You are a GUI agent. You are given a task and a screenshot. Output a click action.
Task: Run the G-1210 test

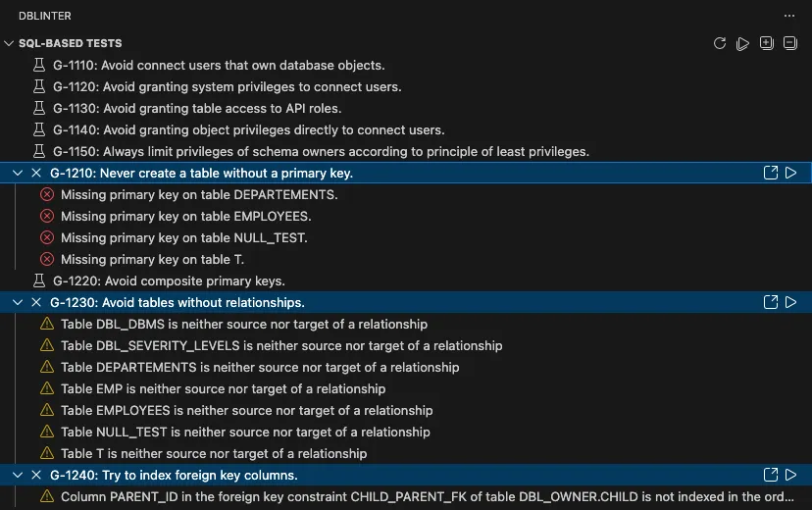click(x=791, y=173)
